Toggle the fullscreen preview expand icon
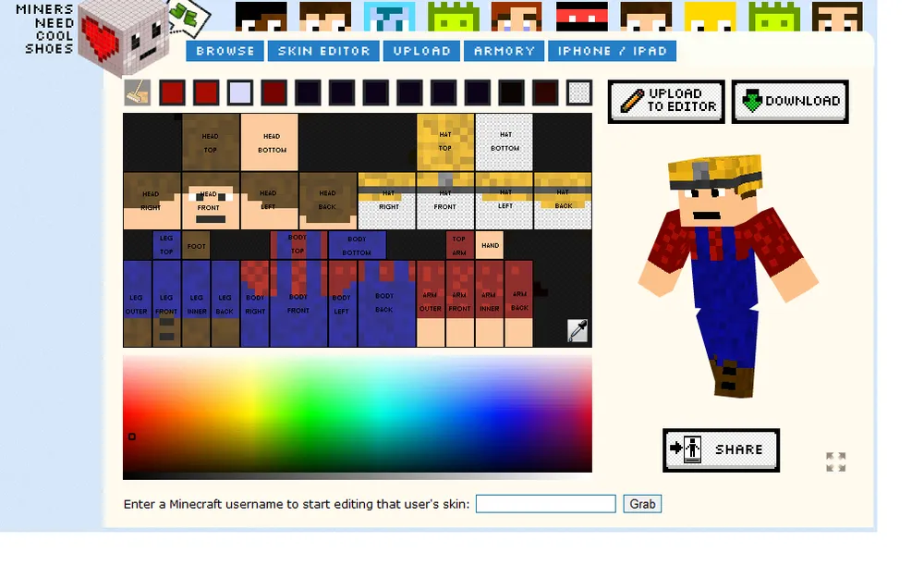 [835, 461]
